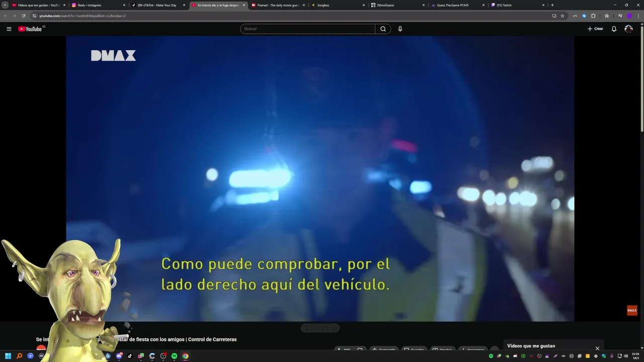Click the DMAX channel watermark on video

coord(632,310)
